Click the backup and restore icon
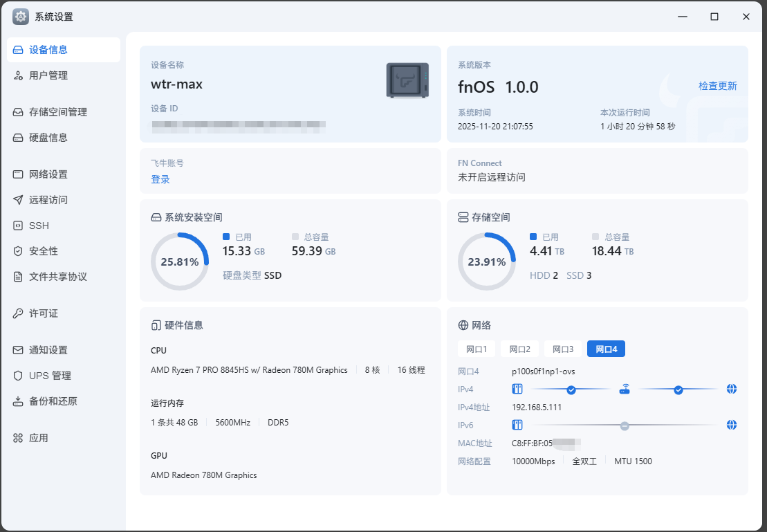The height and width of the screenshot is (532, 767). coord(18,401)
